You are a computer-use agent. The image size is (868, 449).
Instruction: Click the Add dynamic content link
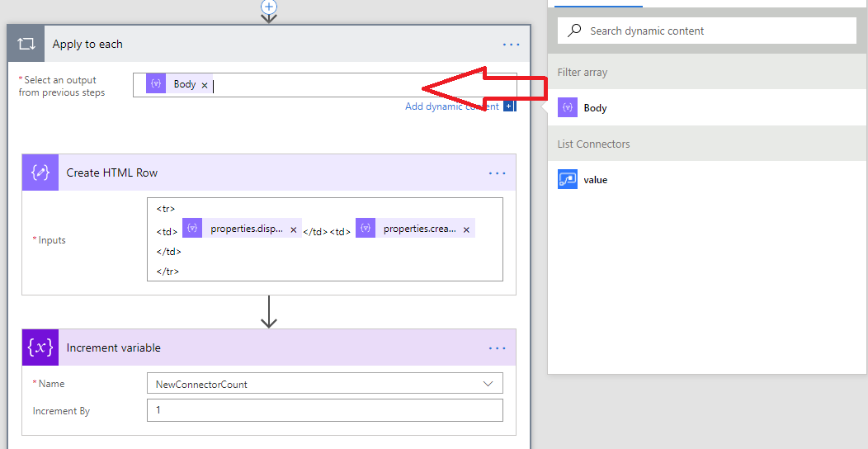[x=451, y=106]
